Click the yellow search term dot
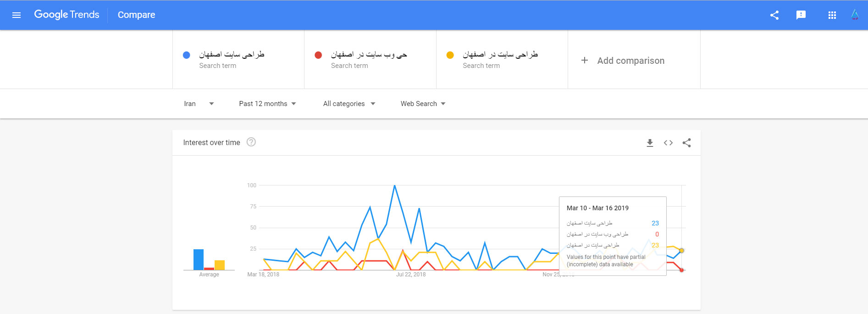 click(450, 55)
